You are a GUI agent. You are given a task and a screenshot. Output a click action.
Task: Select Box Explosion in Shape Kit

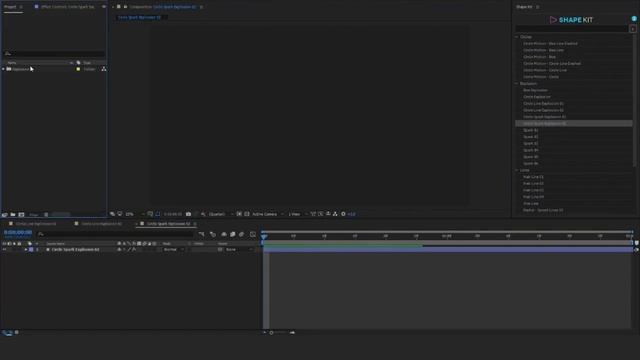(535, 90)
